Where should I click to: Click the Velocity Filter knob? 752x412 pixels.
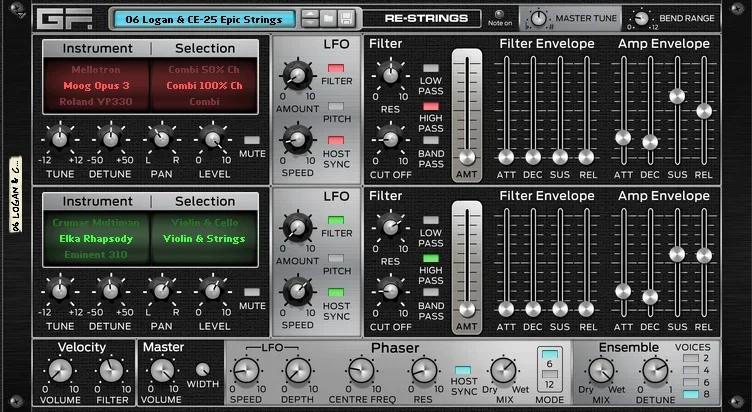tap(111, 370)
